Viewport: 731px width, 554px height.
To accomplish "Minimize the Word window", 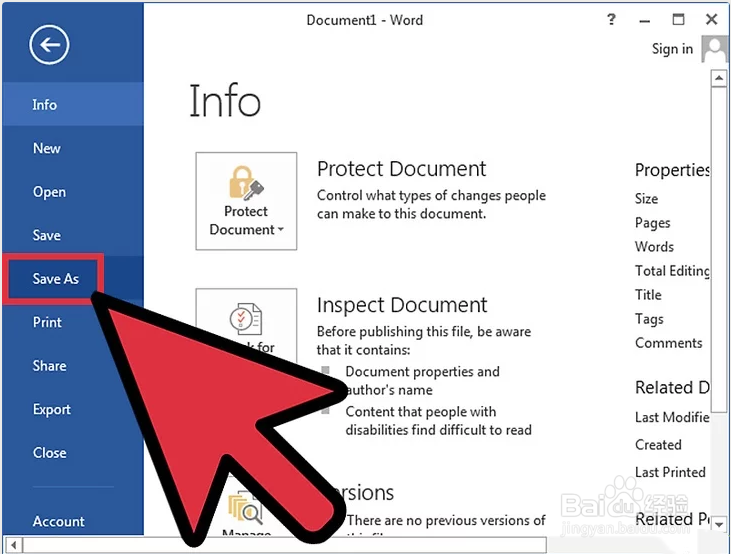I will tap(645, 21).
